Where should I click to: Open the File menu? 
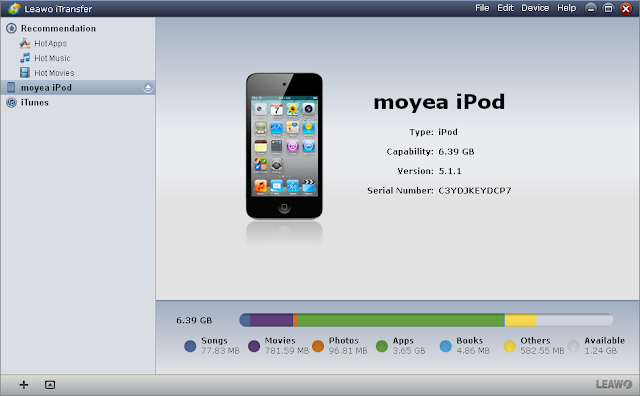(482, 8)
